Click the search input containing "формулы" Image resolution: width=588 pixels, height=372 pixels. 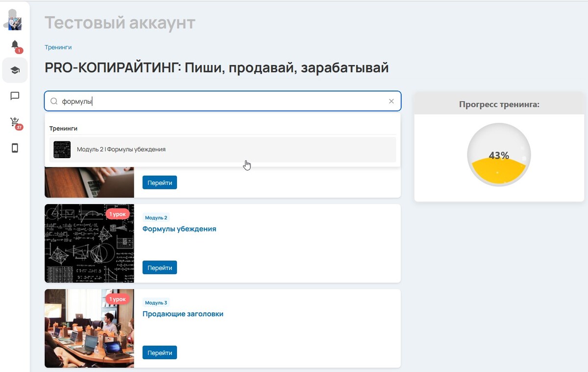[220, 101]
